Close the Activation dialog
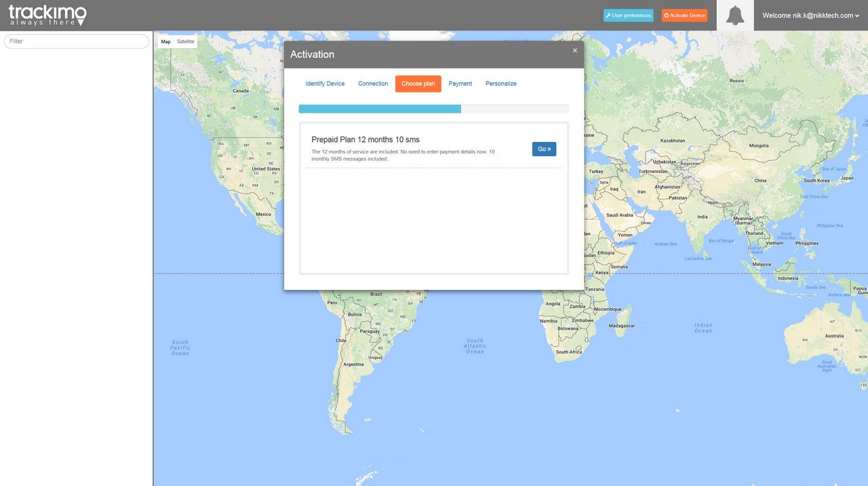The height and width of the screenshot is (486, 868). [x=575, y=50]
